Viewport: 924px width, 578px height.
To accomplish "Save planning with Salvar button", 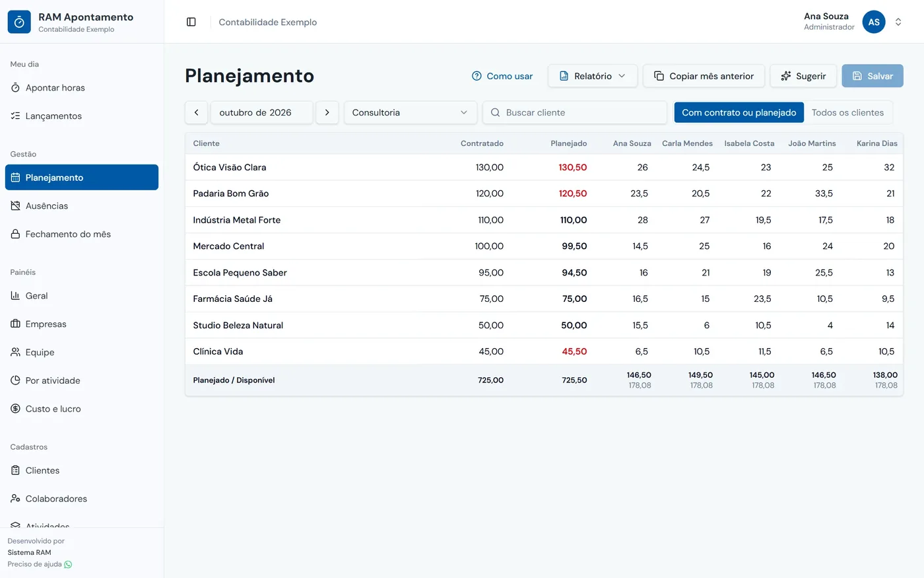I will pyautogui.click(x=873, y=76).
